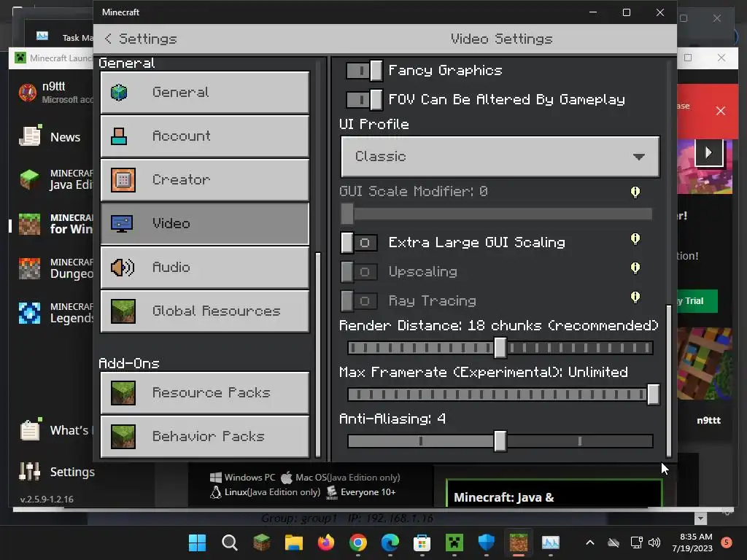
Task: Open Audio settings category
Action: (x=205, y=268)
